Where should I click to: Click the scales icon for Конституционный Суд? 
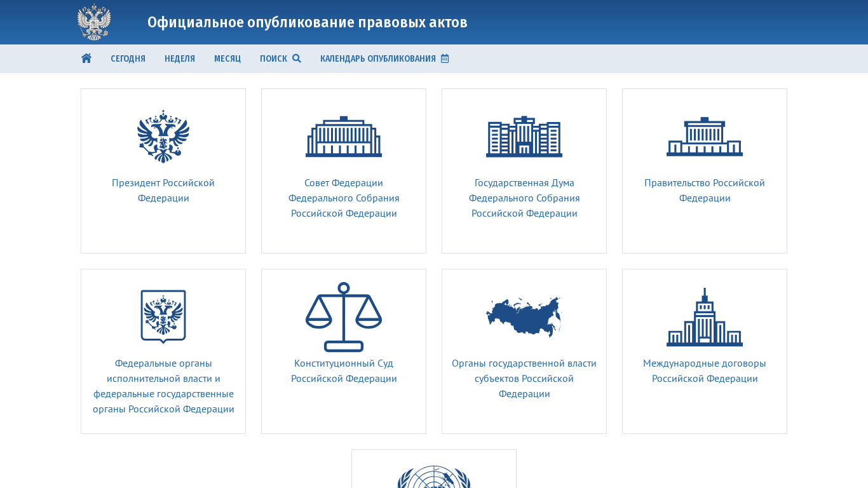coord(344,317)
